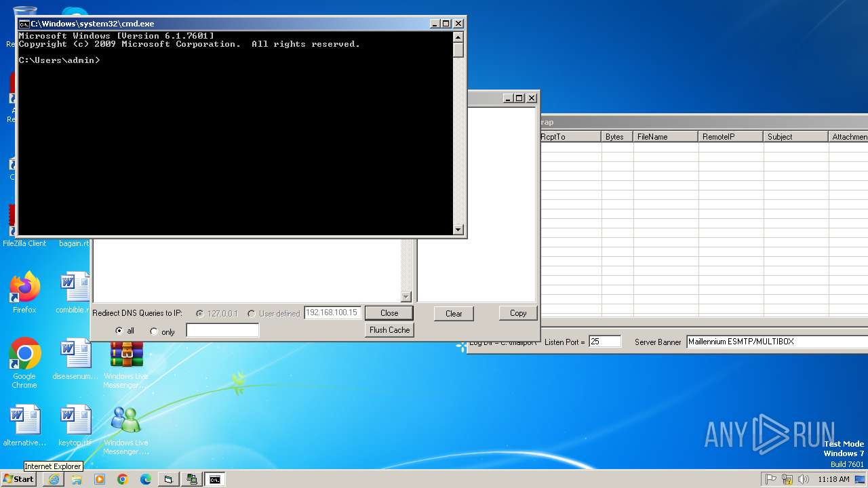Switch to the folder-window taskbar button

pyautogui.click(x=169, y=479)
